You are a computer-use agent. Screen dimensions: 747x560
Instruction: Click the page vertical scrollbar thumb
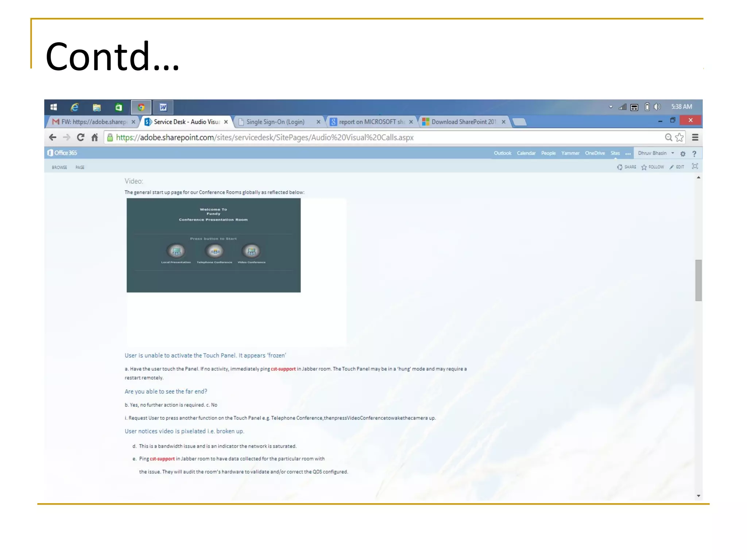click(x=698, y=280)
